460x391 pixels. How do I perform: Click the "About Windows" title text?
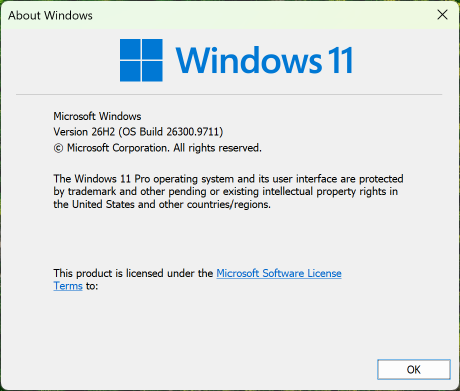[x=50, y=15]
